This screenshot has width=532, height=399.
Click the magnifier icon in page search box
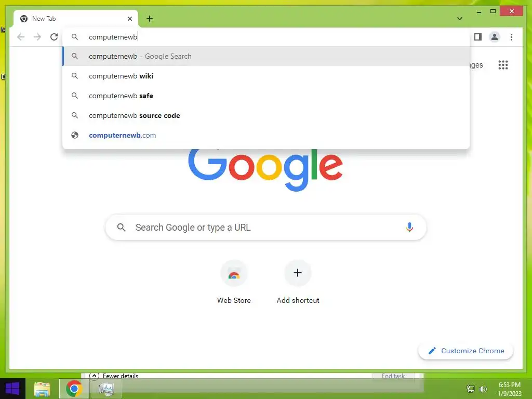coord(121,228)
